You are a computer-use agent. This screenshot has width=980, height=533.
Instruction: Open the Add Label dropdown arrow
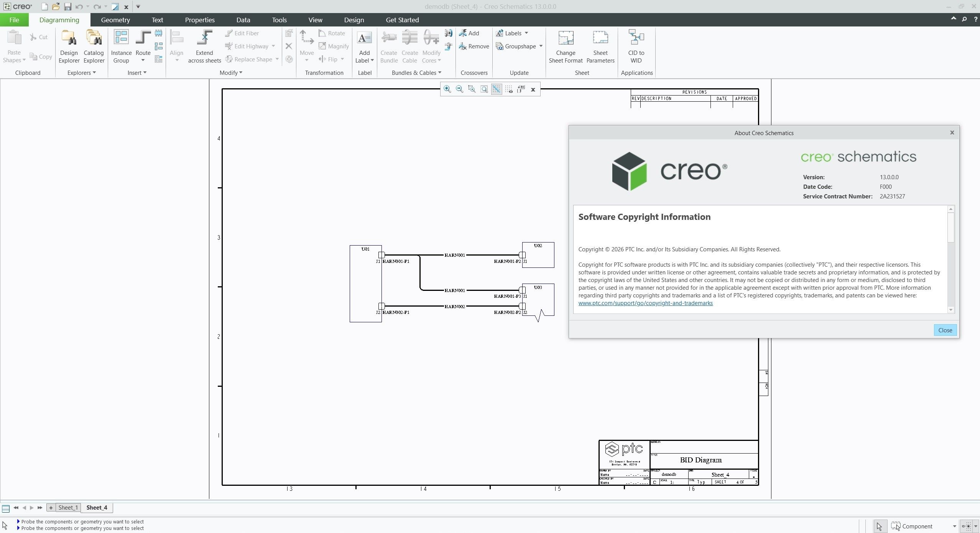click(x=372, y=60)
